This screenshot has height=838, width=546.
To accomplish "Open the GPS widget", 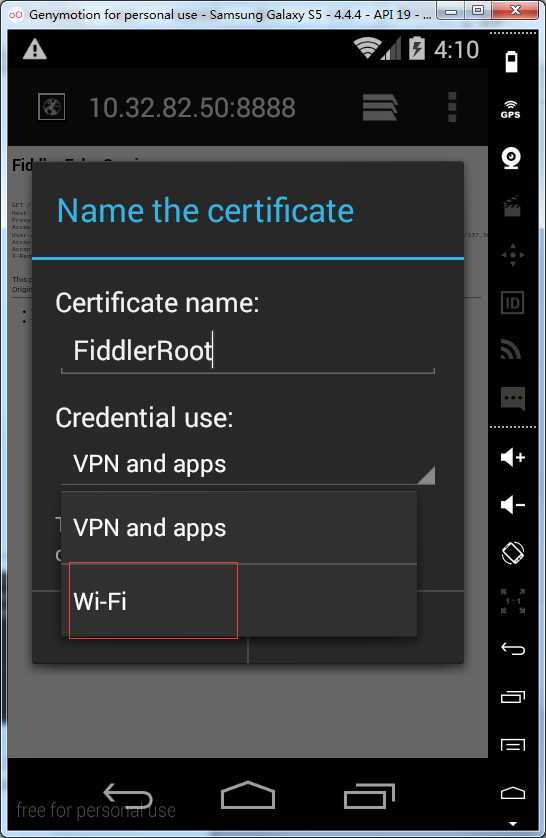I will [x=511, y=109].
